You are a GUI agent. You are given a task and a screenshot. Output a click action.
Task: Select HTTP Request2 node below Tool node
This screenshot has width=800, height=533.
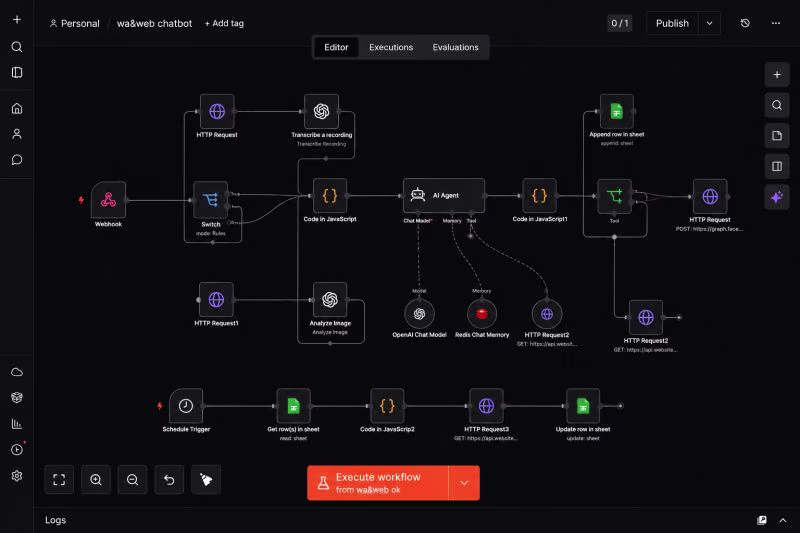coord(645,317)
